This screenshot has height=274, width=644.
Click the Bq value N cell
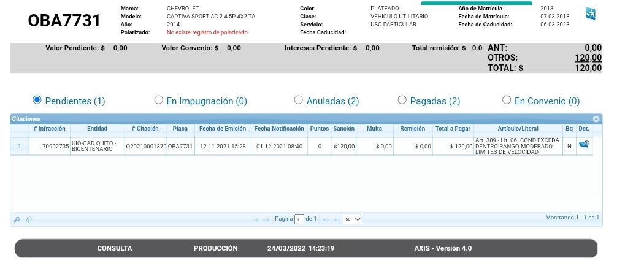(x=569, y=146)
